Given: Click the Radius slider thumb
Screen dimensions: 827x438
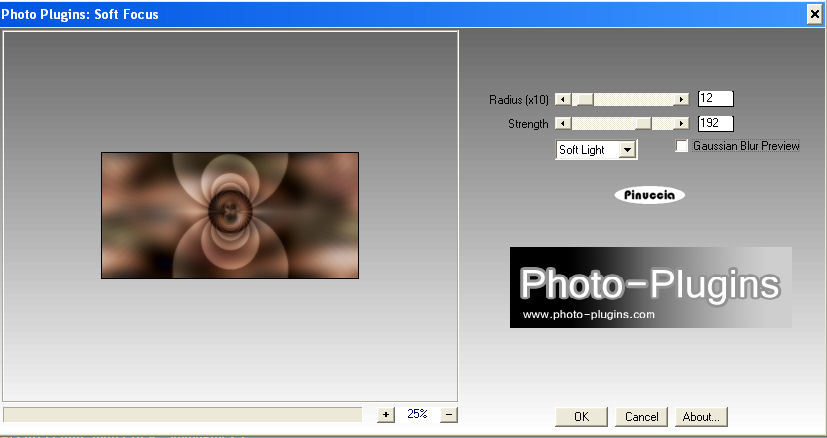Looking at the screenshot, I should click(583, 99).
